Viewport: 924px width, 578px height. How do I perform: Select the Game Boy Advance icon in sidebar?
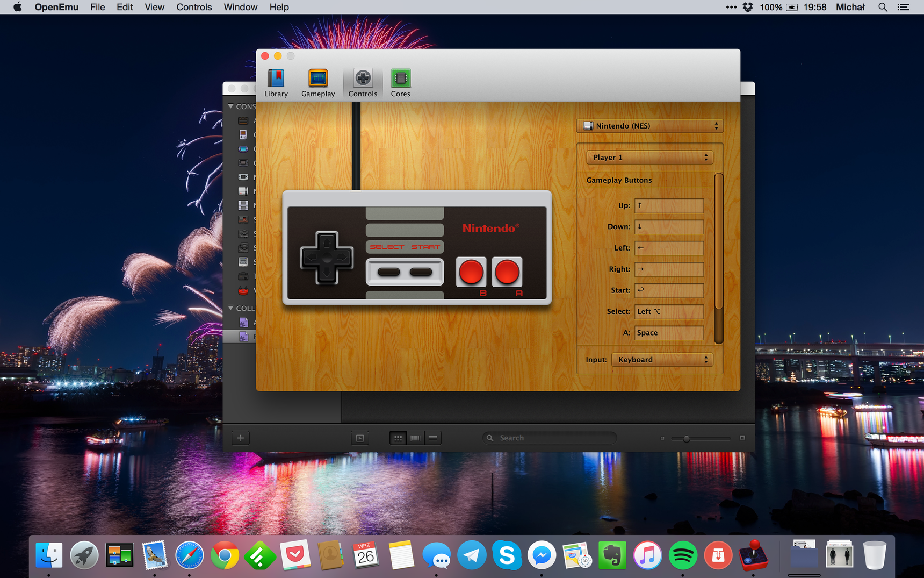[x=243, y=149]
